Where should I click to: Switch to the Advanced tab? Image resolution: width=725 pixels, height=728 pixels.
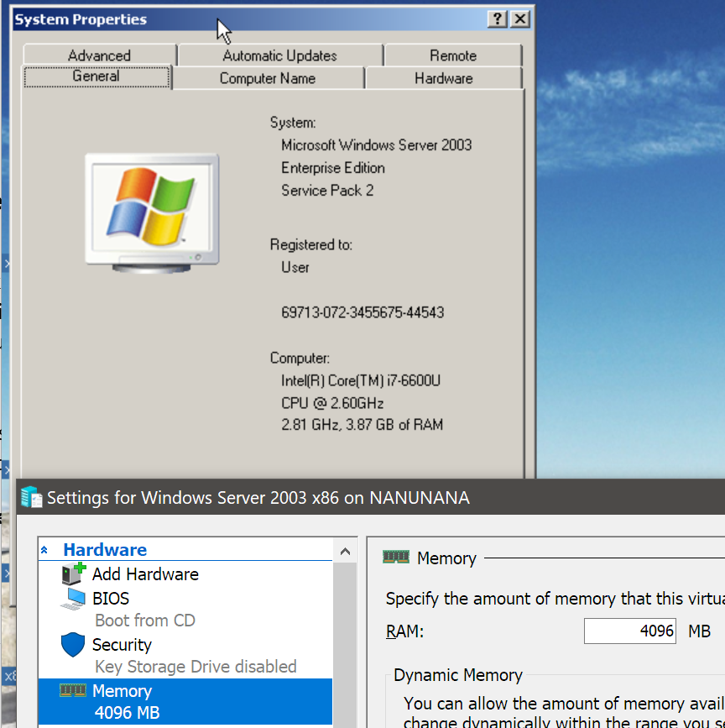[99, 55]
